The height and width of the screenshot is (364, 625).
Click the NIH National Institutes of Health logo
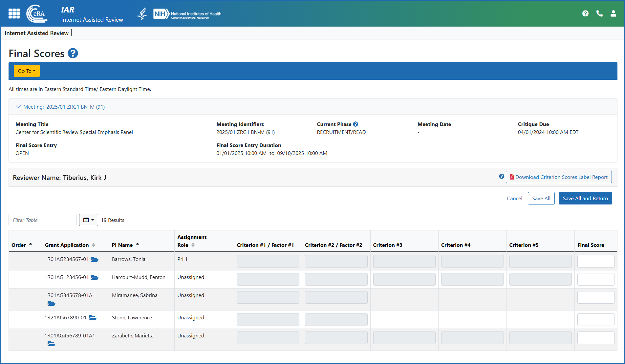[187, 14]
